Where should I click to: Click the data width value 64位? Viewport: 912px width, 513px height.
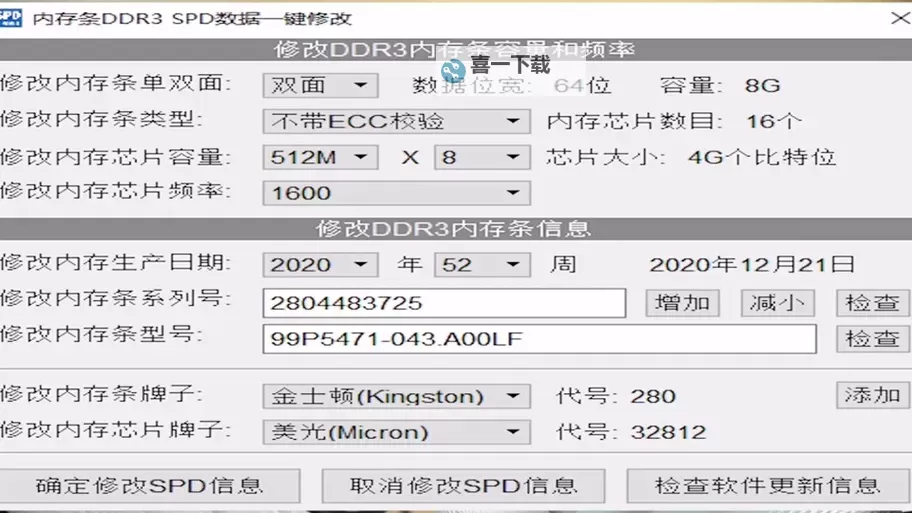point(582,86)
